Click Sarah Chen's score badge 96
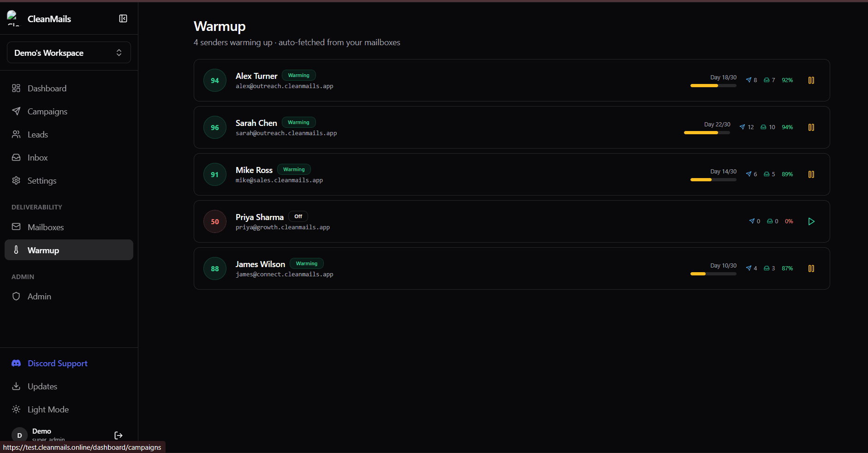Viewport: 868px width, 453px height. click(x=215, y=127)
